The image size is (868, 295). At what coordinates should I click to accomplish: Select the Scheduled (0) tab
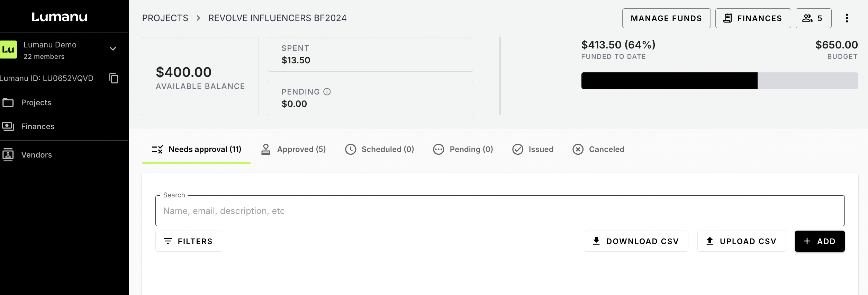380,149
